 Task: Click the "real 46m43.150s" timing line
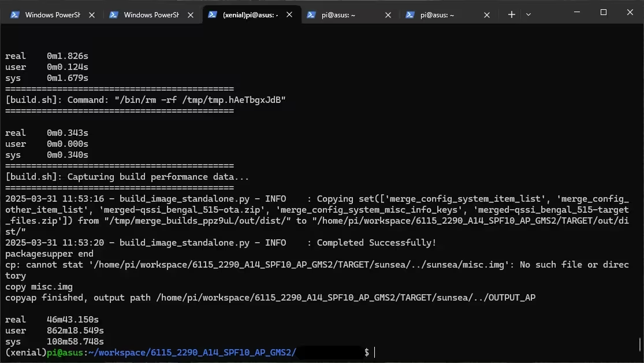pyautogui.click(x=52, y=320)
